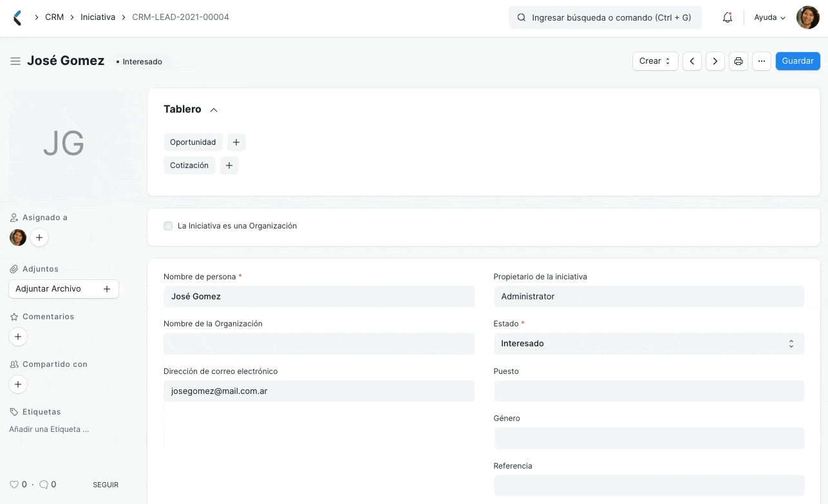Check 'La Iniciativa es una Organización'
Viewport: 828px width, 504px height.
pos(168,226)
